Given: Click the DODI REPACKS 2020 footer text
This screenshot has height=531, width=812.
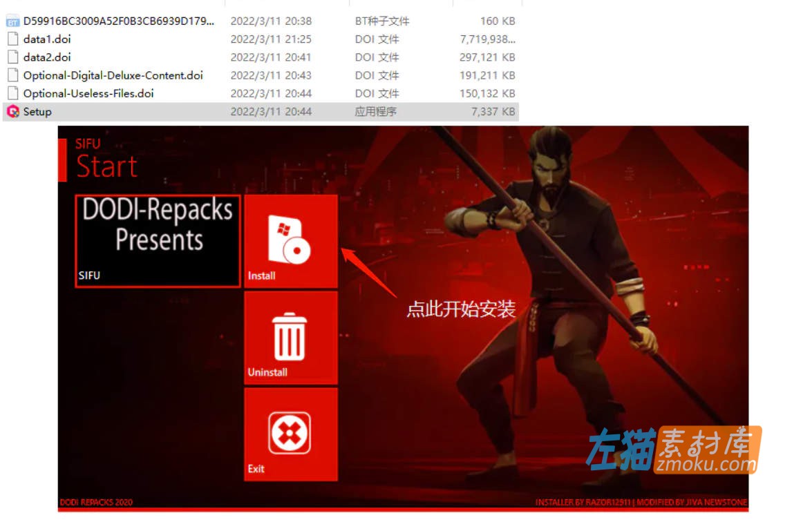Looking at the screenshot, I should [96, 502].
